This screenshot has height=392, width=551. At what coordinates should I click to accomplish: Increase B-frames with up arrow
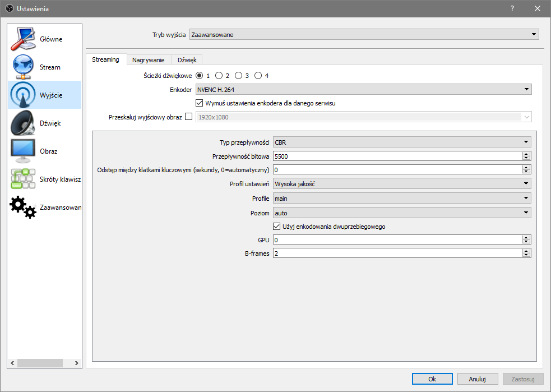(x=526, y=251)
